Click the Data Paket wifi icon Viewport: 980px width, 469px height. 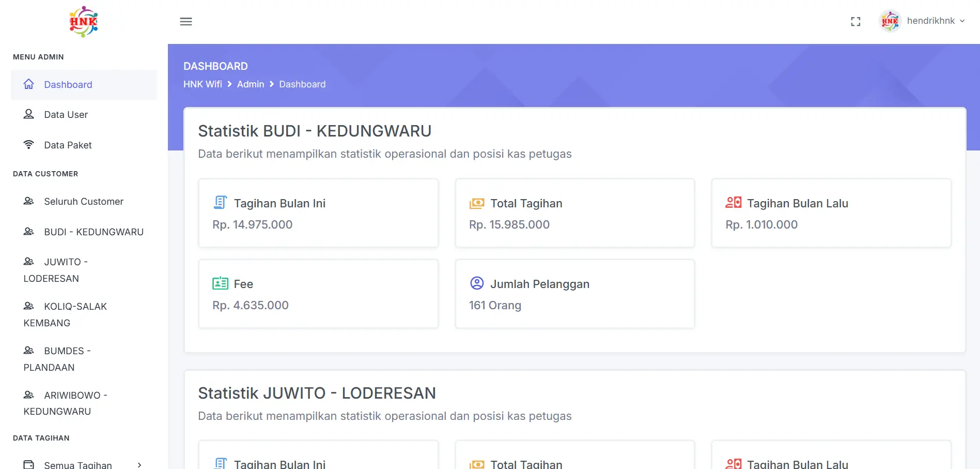coord(29,144)
